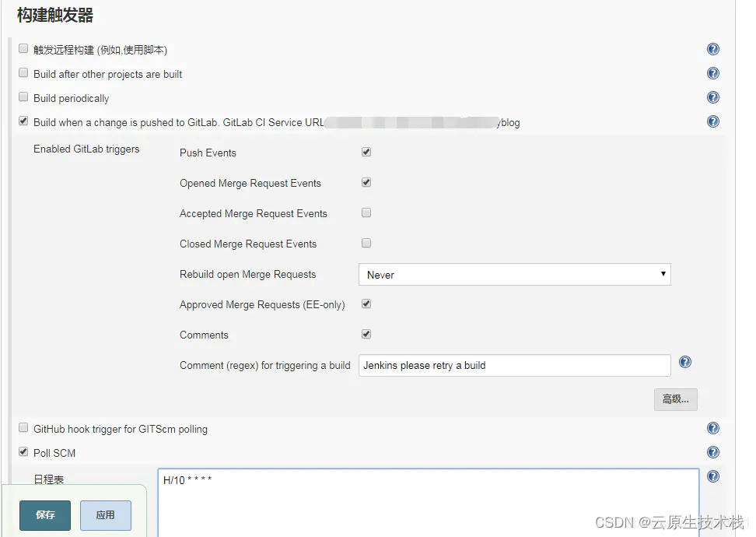Tick Closed Merge Request Events checkbox

[366, 243]
